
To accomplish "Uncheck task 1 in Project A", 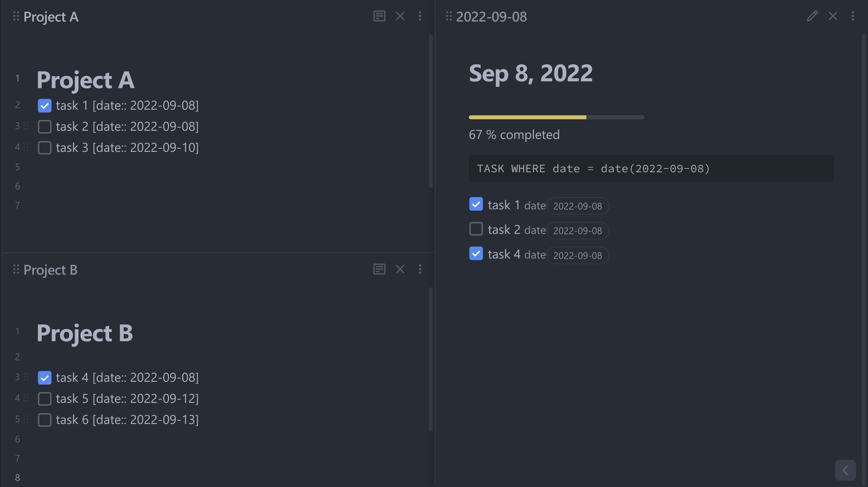I will coord(44,105).
